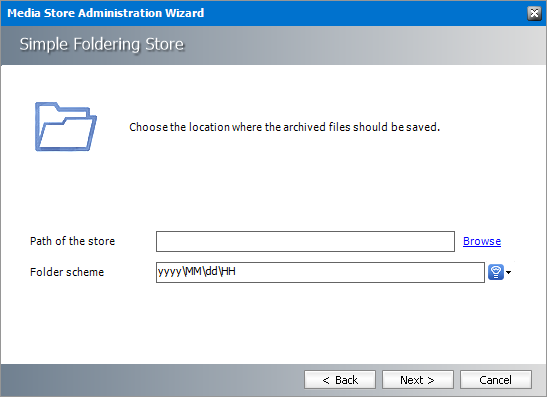Click the 'Simple Foldering Store' heading

[x=102, y=44]
